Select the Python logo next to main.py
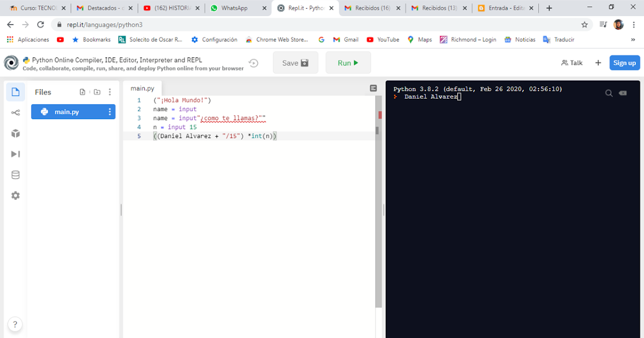This screenshot has width=644, height=338. coord(44,112)
